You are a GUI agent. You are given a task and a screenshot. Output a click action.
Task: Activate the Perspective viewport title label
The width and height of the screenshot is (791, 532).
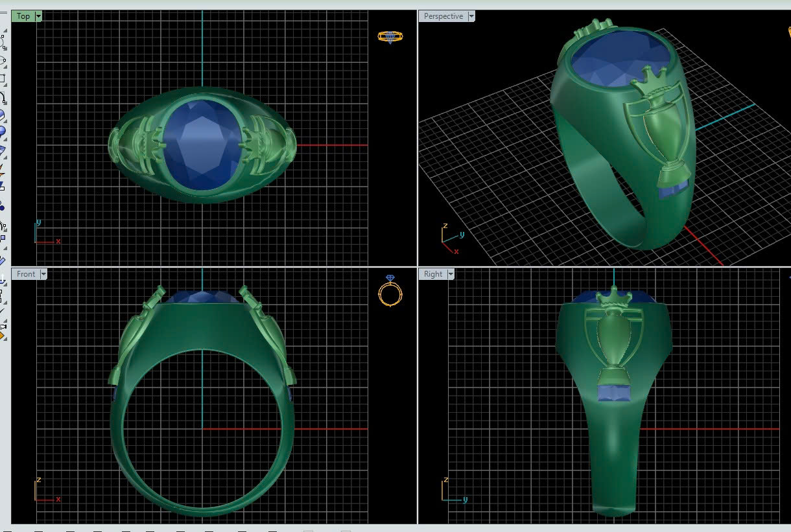click(443, 16)
